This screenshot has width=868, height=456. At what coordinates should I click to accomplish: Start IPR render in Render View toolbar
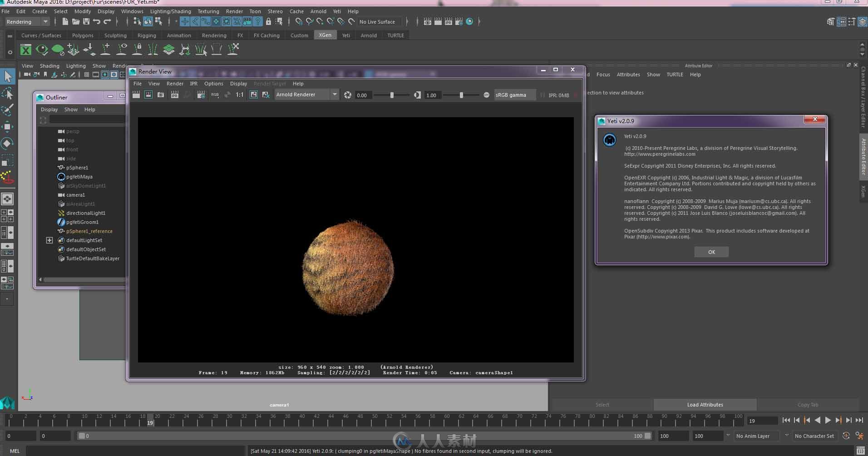[x=174, y=94]
